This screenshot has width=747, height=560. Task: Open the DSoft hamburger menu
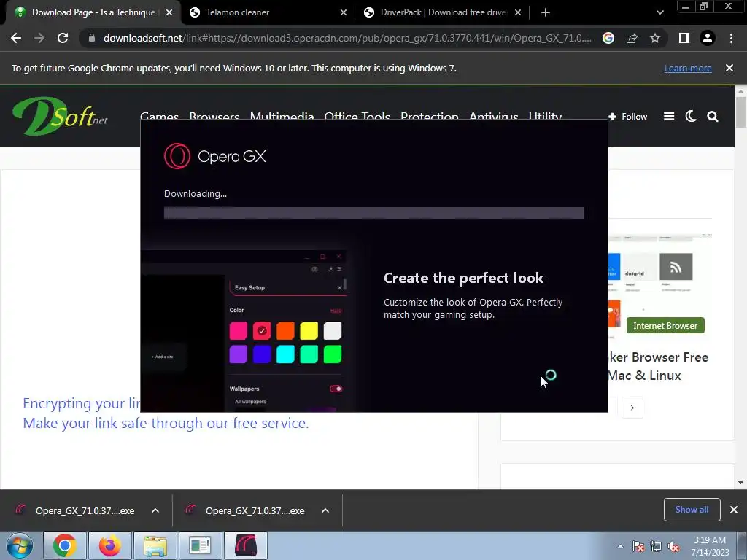[669, 116]
